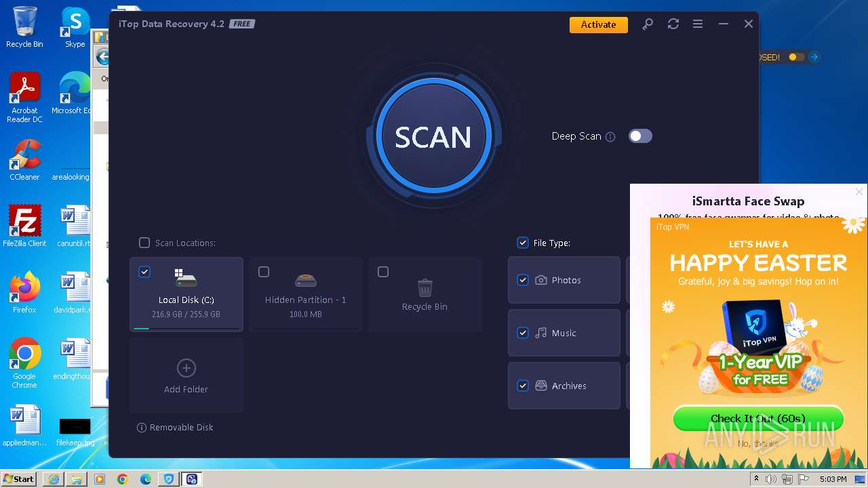Image resolution: width=868 pixels, height=488 pixels.
Task: Uncheck the Music file type
Action: pos(523,333)
